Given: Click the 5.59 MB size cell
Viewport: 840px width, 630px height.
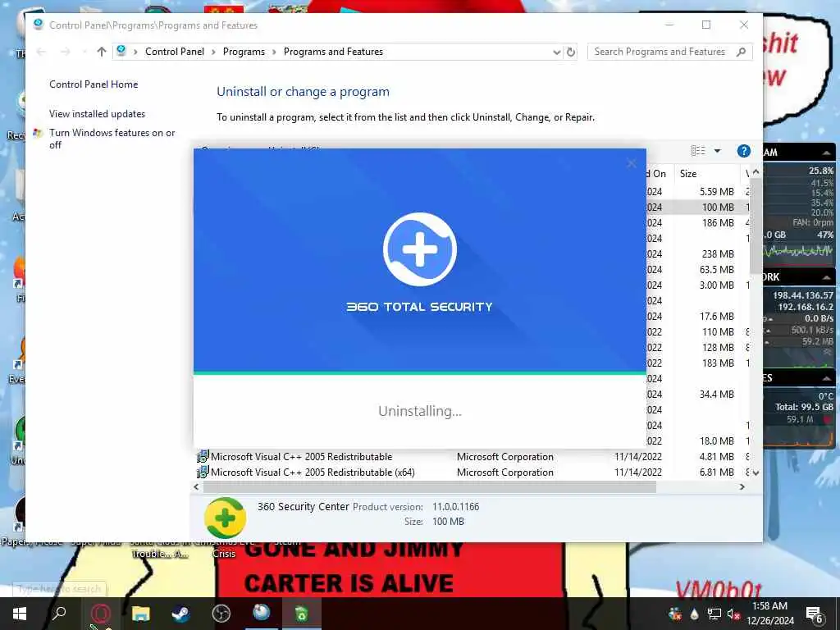Looking at the screenshot, I should (x=716, y=192).
